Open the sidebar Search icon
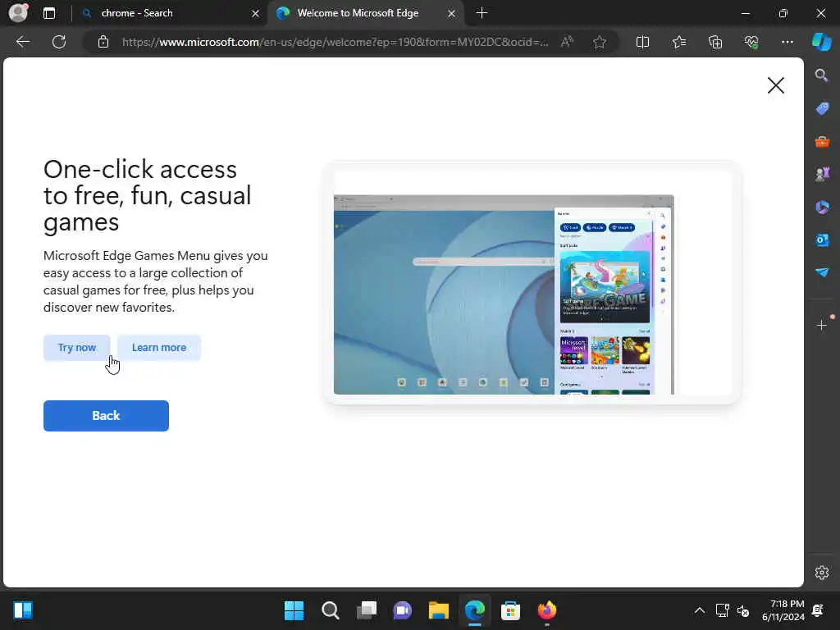This screenshot has height=630, width=840. pyautogui.click(x=821, y=75)
